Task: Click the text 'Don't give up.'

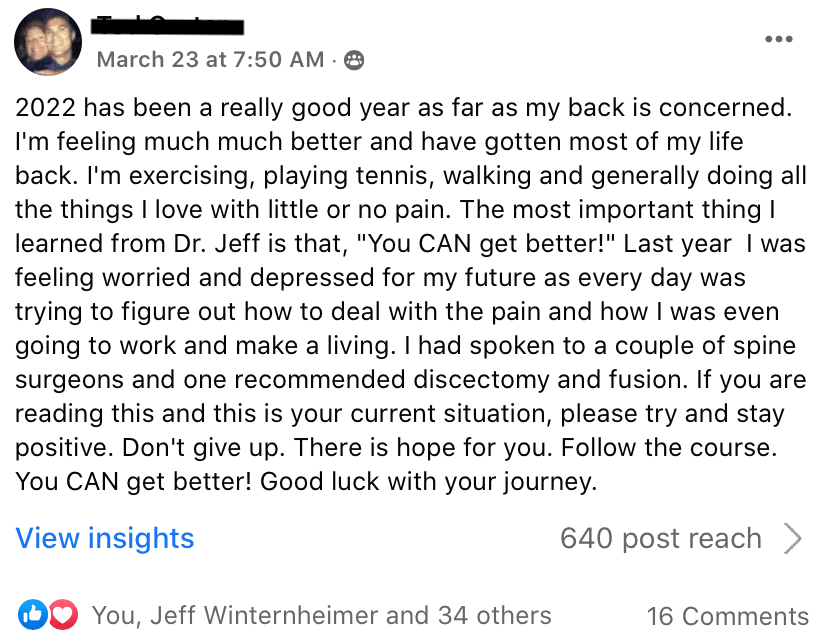Action: tap(203, 448)
